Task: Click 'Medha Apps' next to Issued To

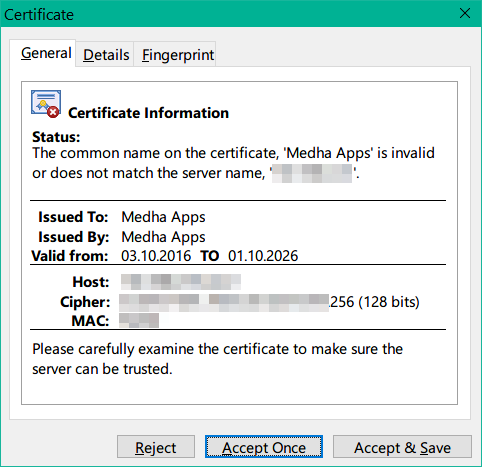Action: (163, 217)
